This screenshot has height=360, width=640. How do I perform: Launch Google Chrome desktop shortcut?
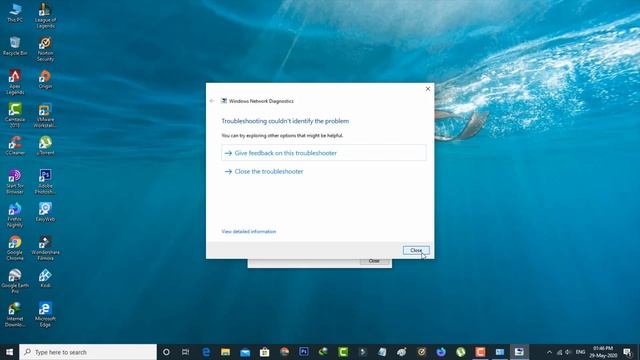15,248
